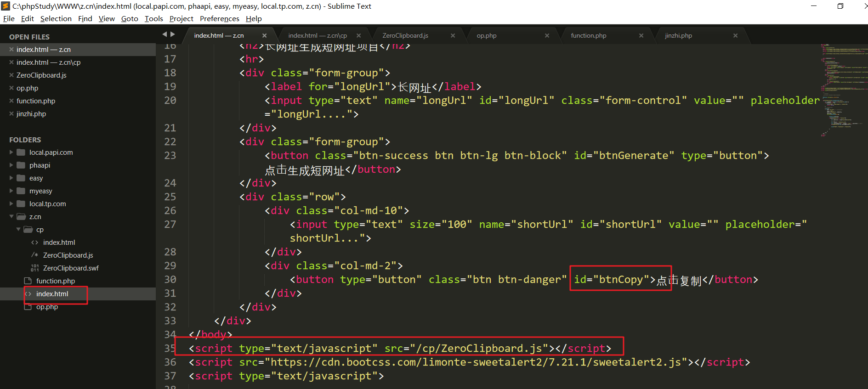Open op.php in z.cn folder
This screenshot has height=389, width=868.
pyautogui.click(x=47, y=307)
